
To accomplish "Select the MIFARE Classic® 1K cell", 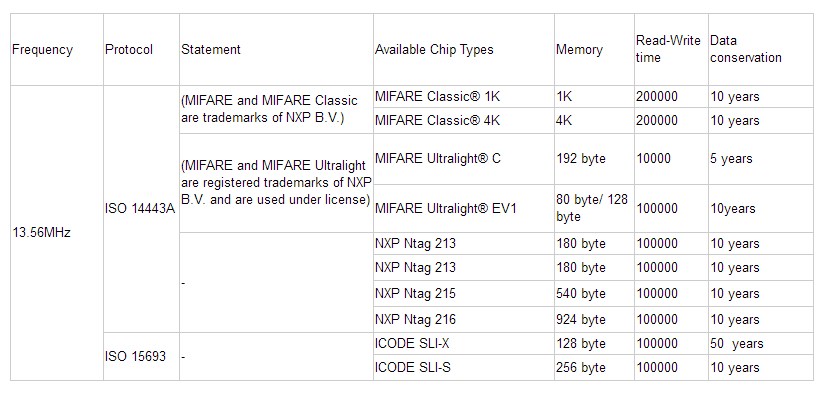I will pyautogui.click(x=464, y=97).
